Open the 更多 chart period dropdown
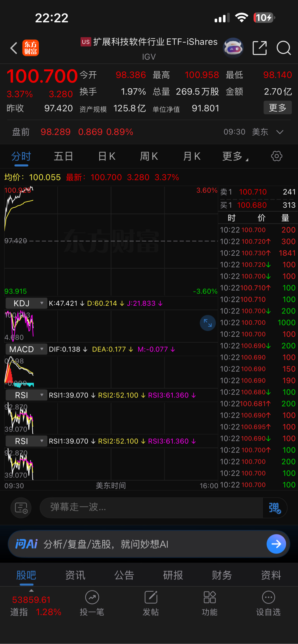 point(235,156)
